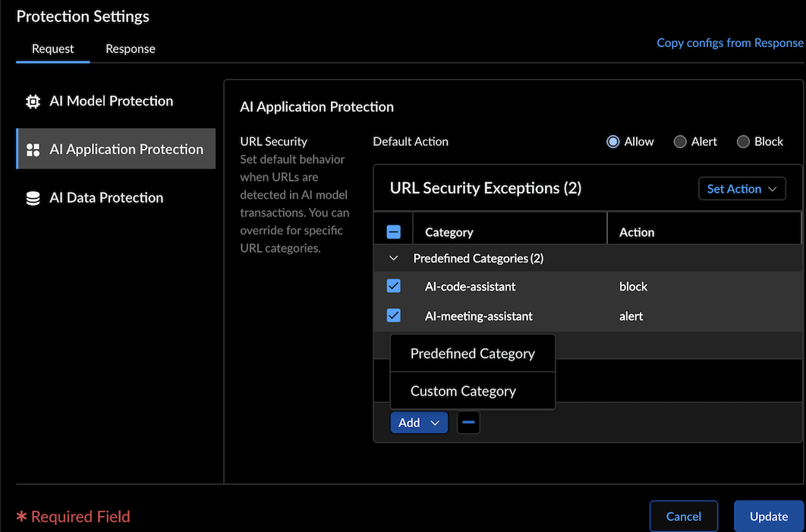Click the AI Application Protection apps icon

coord(33,150)
